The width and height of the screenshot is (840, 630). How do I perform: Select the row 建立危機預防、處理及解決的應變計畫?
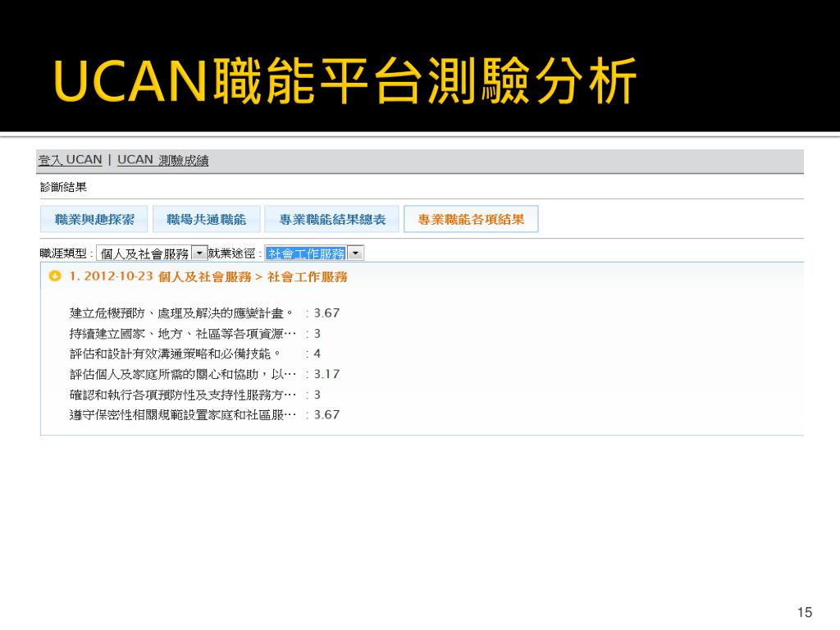point(204,313)
